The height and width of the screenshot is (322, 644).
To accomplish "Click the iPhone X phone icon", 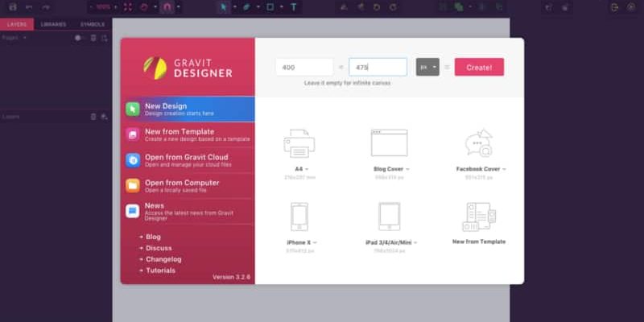I will (299, 217).
